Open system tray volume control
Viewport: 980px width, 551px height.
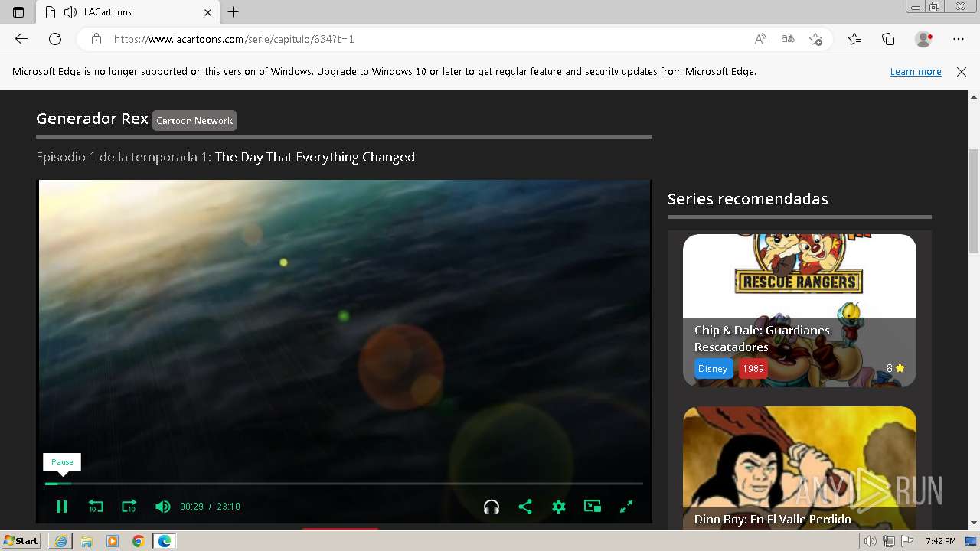tap(871, 541)
